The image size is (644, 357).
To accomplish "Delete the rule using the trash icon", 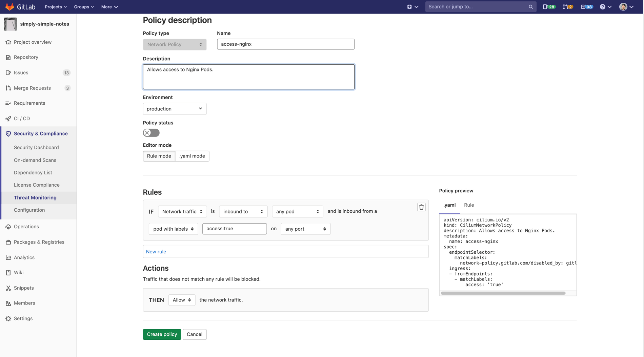I will pyautogui.click(x=421, y=207).
